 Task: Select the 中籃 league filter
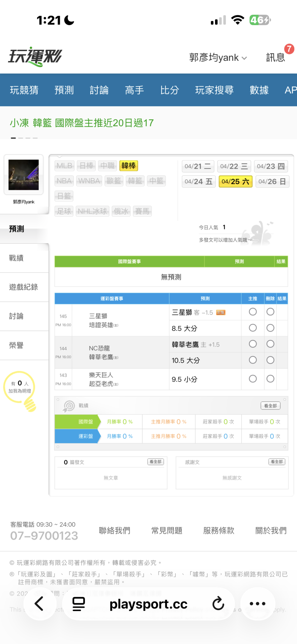pos(156,181)
